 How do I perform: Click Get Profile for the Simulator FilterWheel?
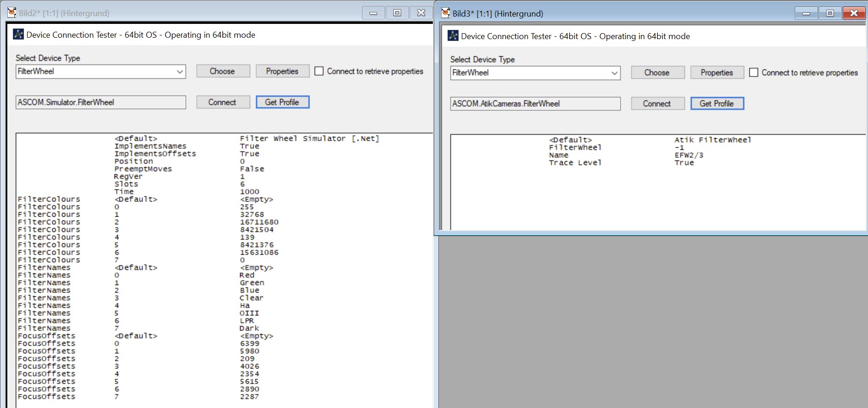[282, 102]
